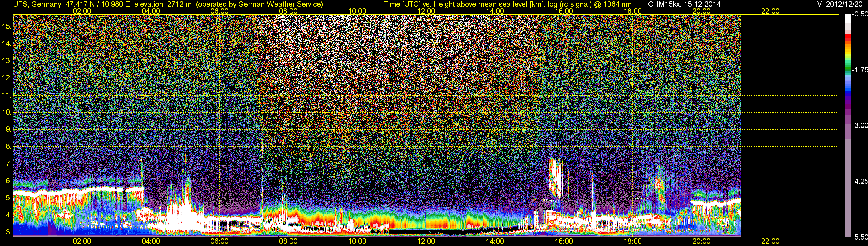The height and width of the screenshot is (246, 868).
Task: Click the station title 'UFS, Germany; 47.417 N / 10.980 E'
Action: 72,4
